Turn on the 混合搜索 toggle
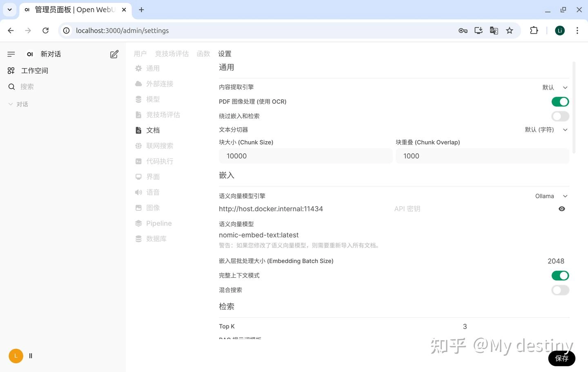The width and height of the screenshot is (588, 372). [560, 290]
